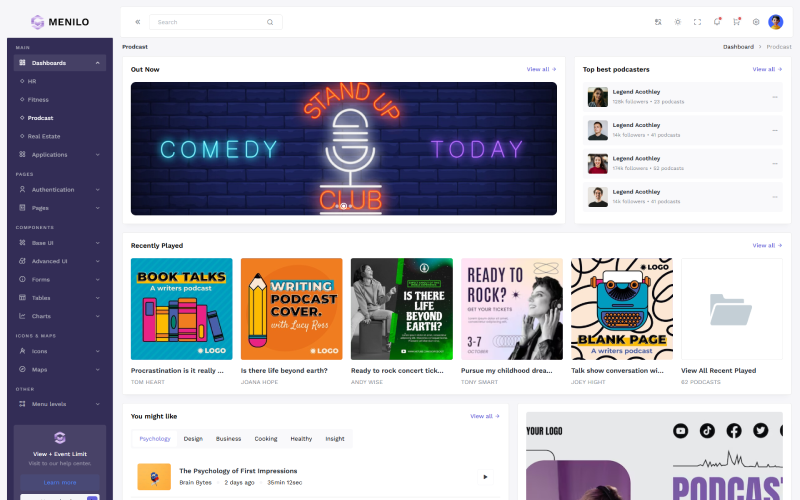Select the Cooking category tab
This screenshot has height=500, width=800.
coord(266,438)
